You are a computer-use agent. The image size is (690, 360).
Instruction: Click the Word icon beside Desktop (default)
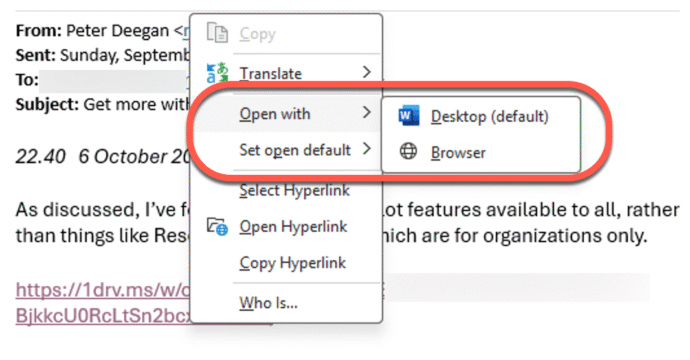409,116
